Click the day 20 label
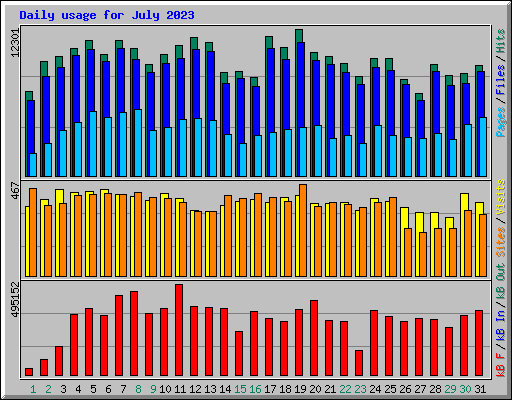Viewport: 512px width, 400px height. click(315, 389)
